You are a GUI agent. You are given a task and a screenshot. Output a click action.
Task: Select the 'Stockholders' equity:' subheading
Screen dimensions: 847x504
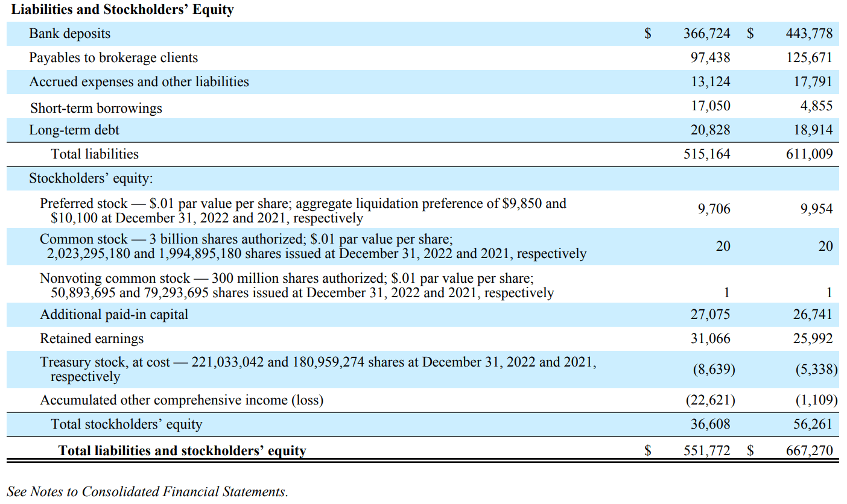pyautogui.click(x=91, y=179)
